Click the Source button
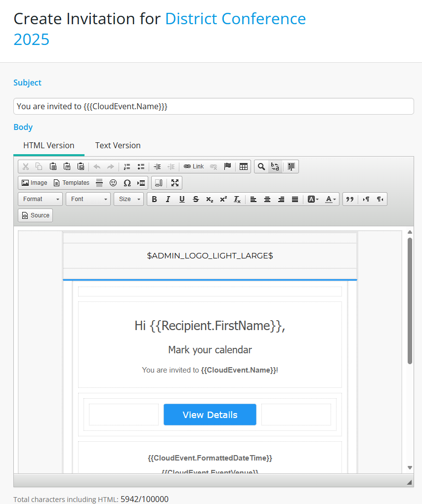 (x=36, y=215)
